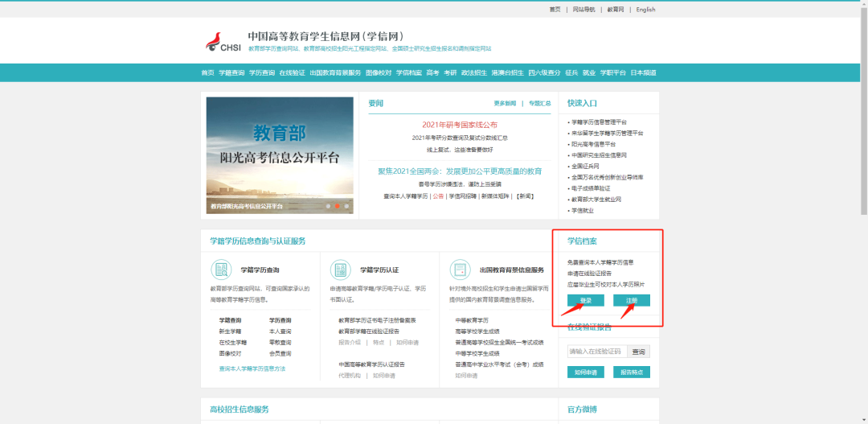
Task: Open 征兵 in the navigation bar
Action: pyautogui.click(x=571, y=72)
